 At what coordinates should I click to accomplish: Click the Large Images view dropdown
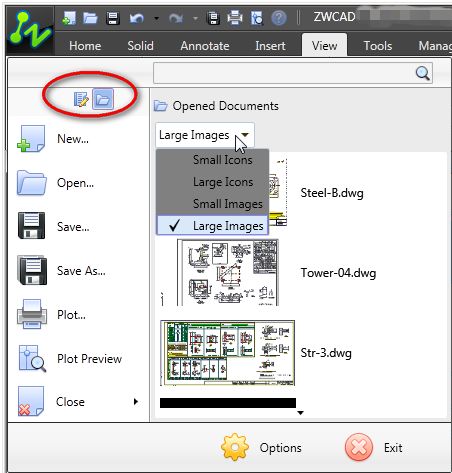(x=205, y=135)
